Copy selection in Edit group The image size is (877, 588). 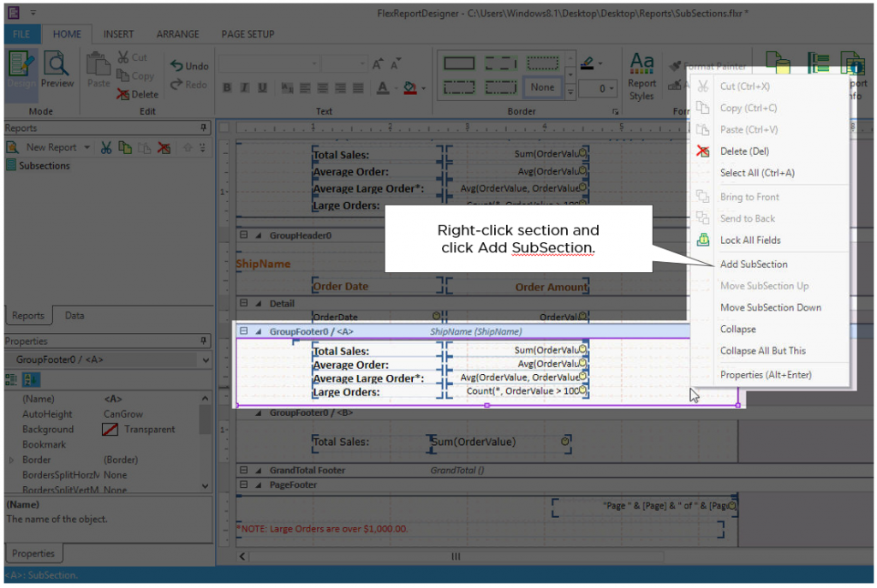[x=134, y=75]
